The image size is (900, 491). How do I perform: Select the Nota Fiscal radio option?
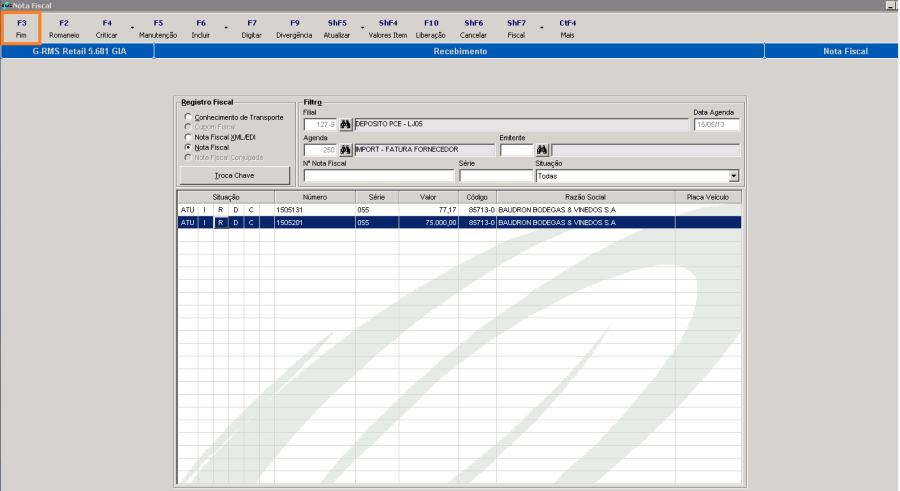click(188, 148)
